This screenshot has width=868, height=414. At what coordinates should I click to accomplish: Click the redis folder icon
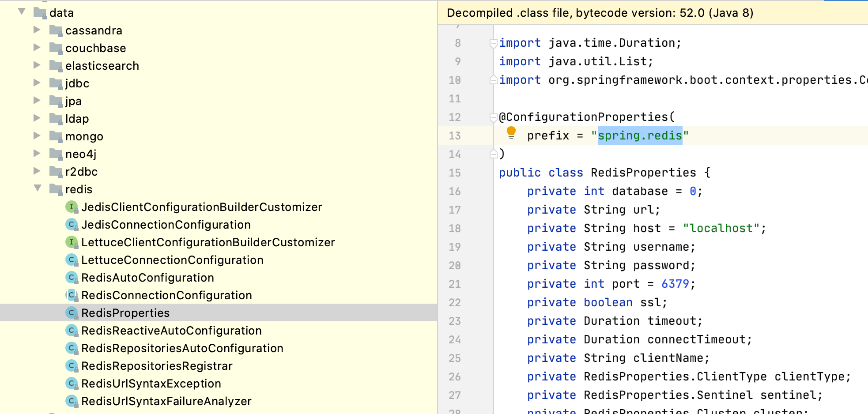pyautogui.click(x=56, y=189)
